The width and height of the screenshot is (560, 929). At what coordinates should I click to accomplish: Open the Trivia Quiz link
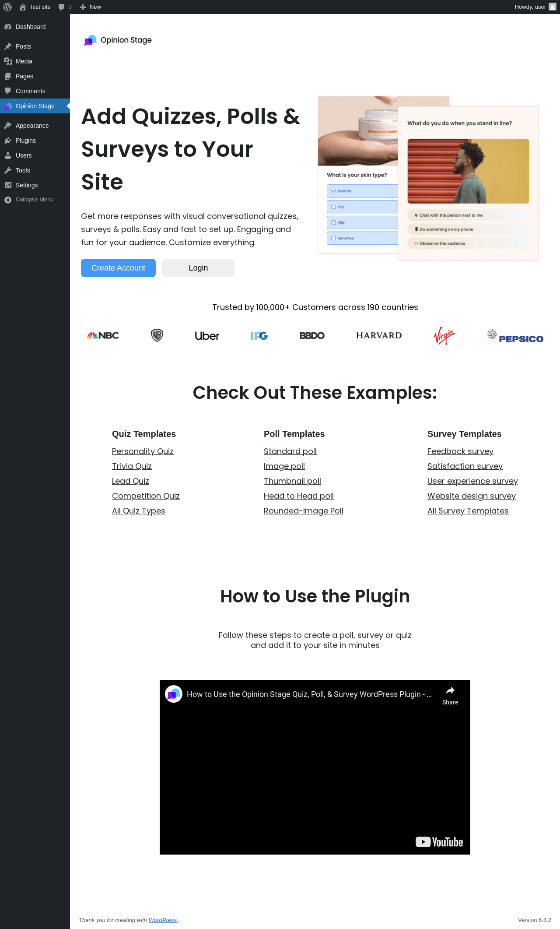[x=132, y=466]
